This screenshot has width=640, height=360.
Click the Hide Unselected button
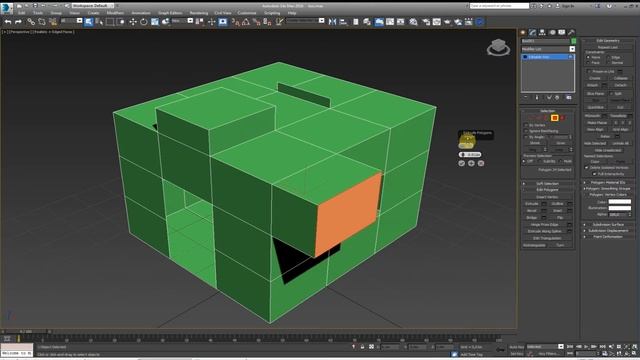point(608,150)
